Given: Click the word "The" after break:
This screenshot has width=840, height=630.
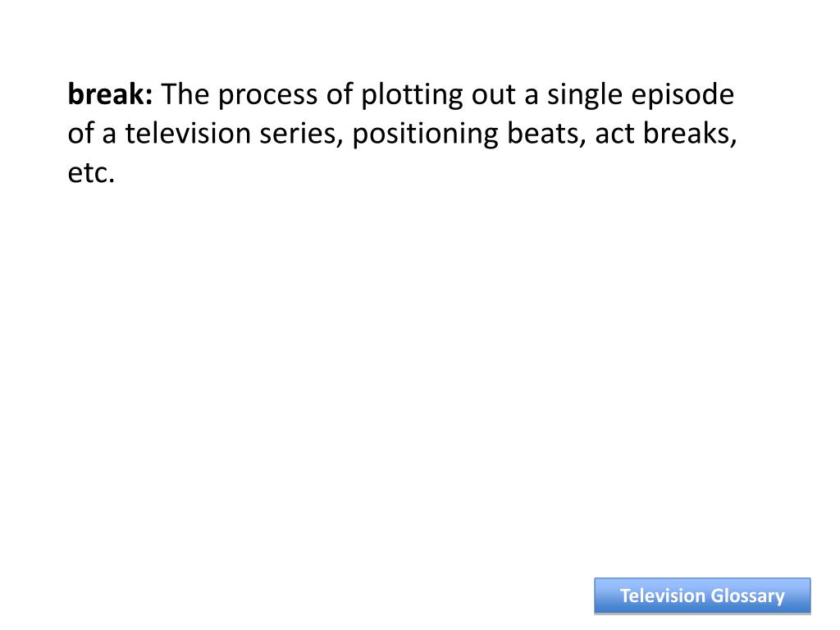Looking at the screenshot, I should [x=185, y=94].
